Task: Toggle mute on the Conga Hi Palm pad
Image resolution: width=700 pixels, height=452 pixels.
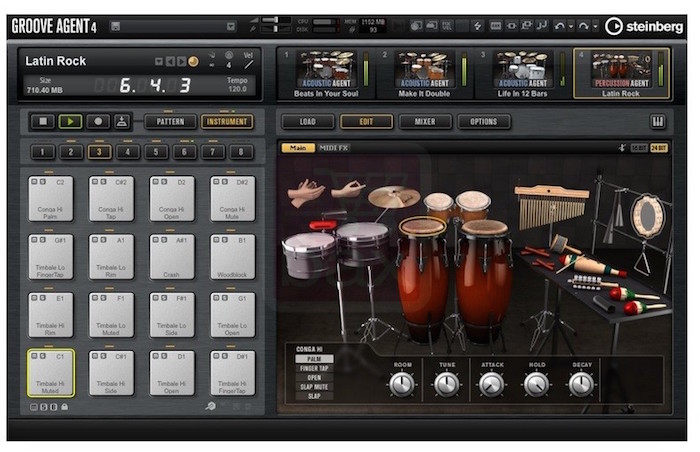Action: click(33, 182)
